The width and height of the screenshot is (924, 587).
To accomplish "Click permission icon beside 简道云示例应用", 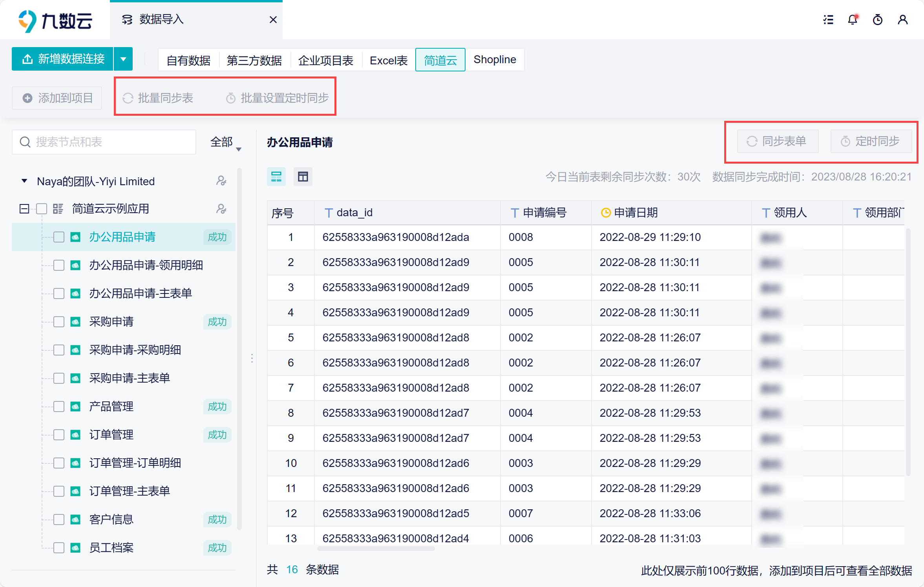I will [x=221, y=209].
